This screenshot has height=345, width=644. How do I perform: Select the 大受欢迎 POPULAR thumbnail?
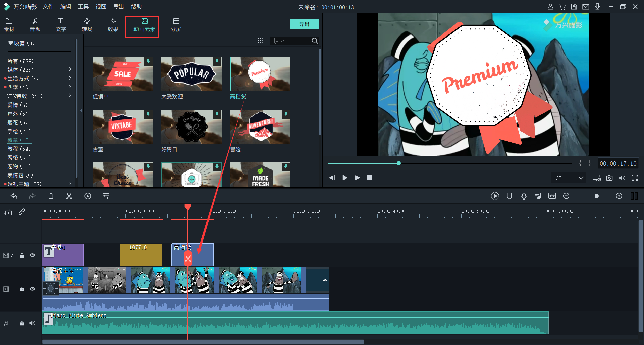coord(191,74)
